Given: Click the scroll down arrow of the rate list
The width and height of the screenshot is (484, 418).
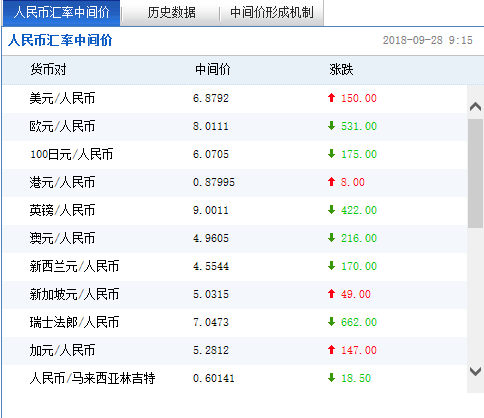Looking at the screenshot, I should coord(475,371).
